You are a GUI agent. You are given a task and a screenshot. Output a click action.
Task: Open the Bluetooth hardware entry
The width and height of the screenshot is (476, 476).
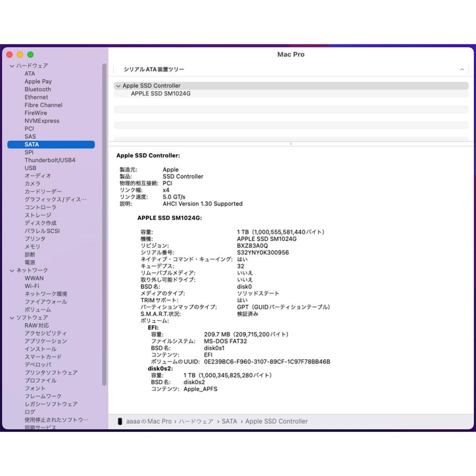(x=38, y=89)
